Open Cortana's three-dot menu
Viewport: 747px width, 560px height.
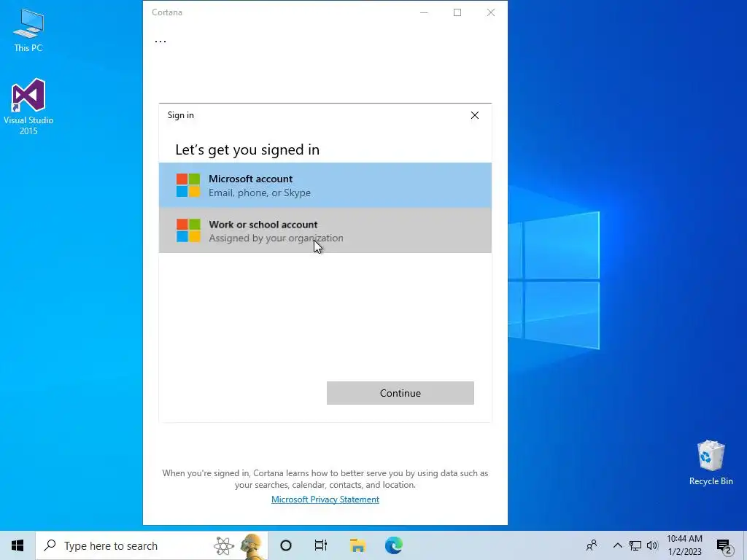point(160,41)
